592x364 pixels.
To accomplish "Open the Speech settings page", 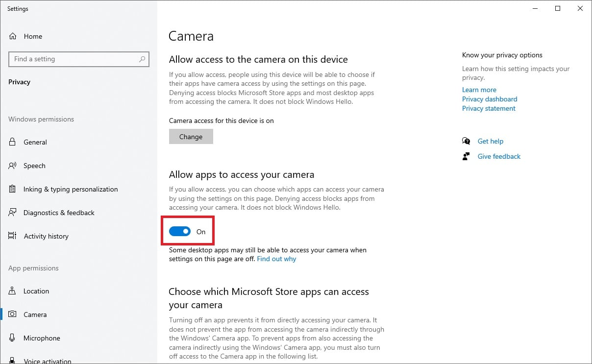I will (34, 166).
